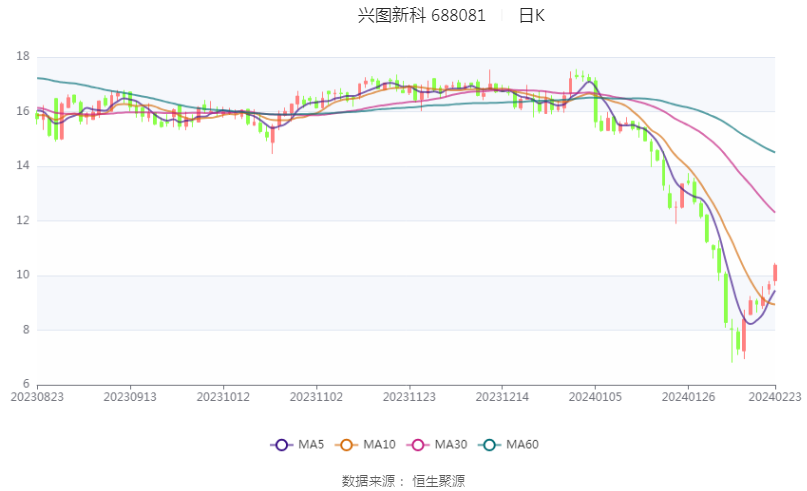This screenshot has height=491, width=807.
Task: Click x-axis date label 20230913
Action: pos(130,397)
